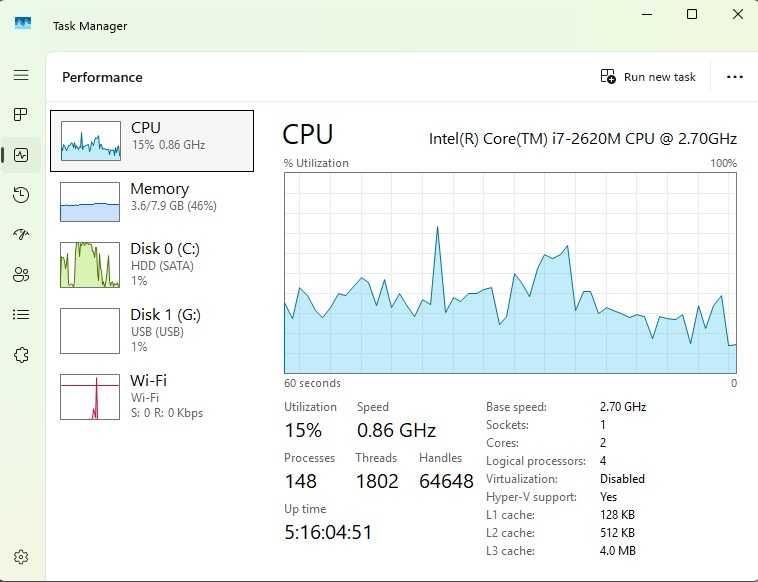Click the Run new task button
Image resolution: width=758 pixels, height=582 pixels.
pos(648,77)
